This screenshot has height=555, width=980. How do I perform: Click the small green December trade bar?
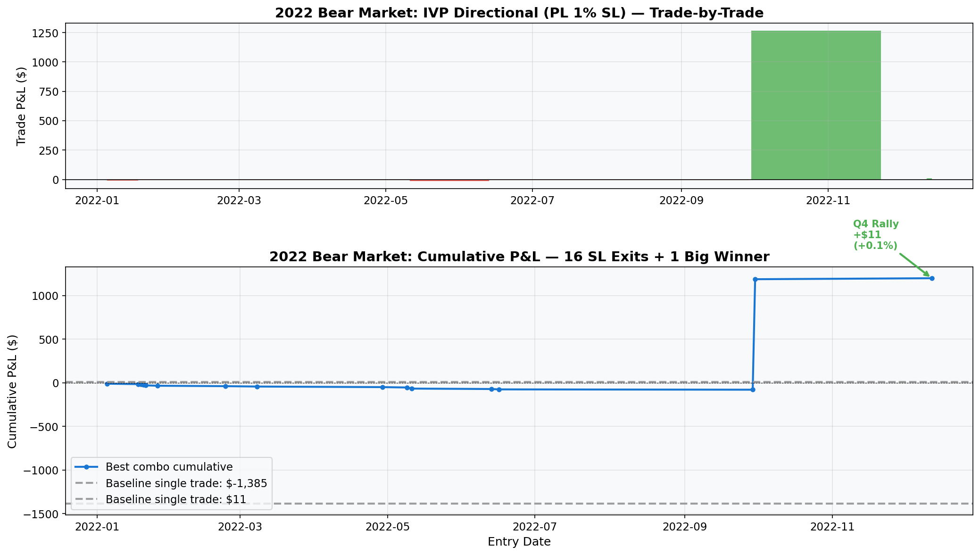pyautogui.click(x=929, y=179)
